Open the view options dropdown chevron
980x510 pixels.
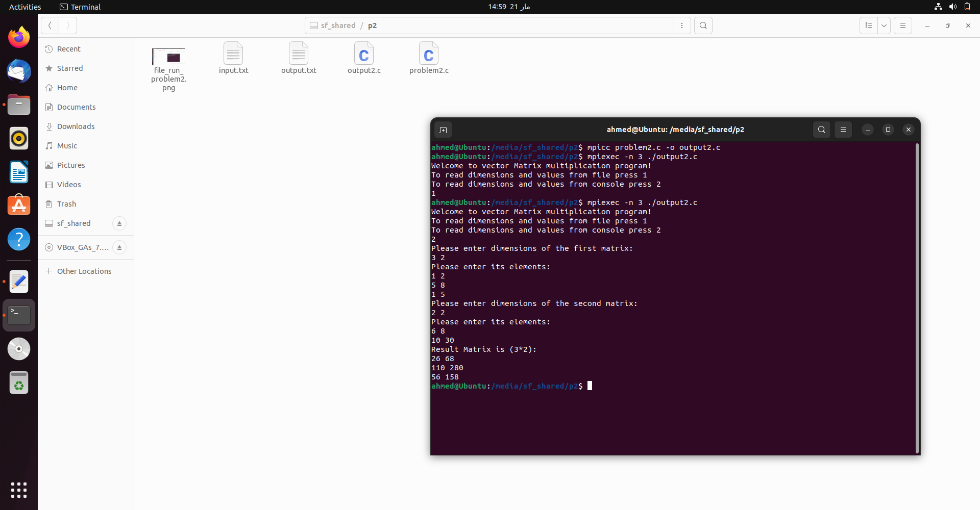point(884,25)
